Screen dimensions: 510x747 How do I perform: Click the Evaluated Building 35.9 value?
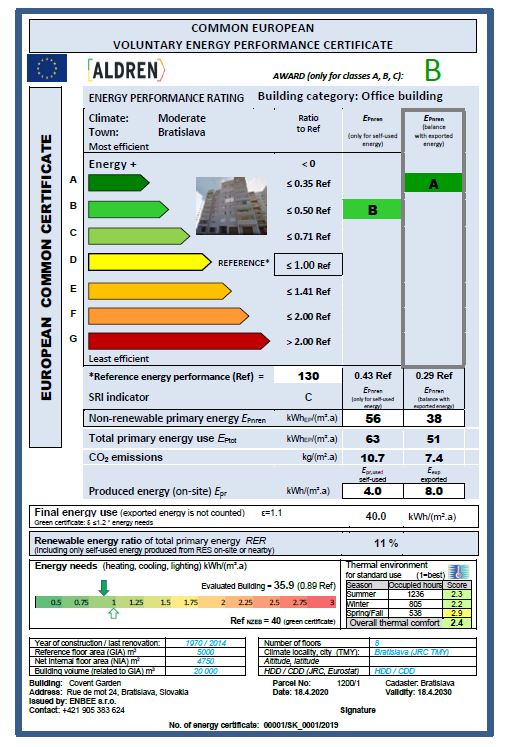tap(284, 585)
